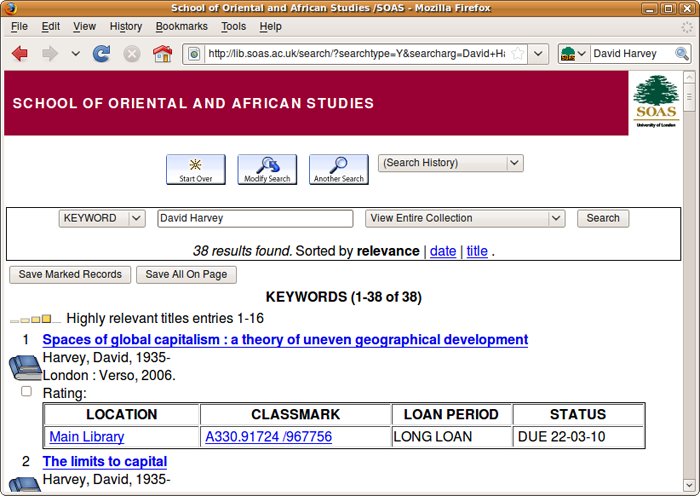Open the back/forward history dropdown arrow

click(x=75, y=54)
